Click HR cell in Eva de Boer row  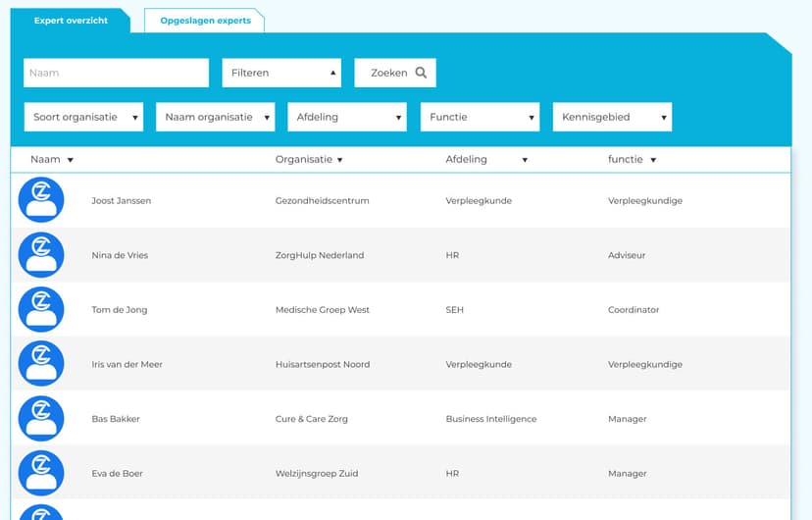(x=452, y=473)
